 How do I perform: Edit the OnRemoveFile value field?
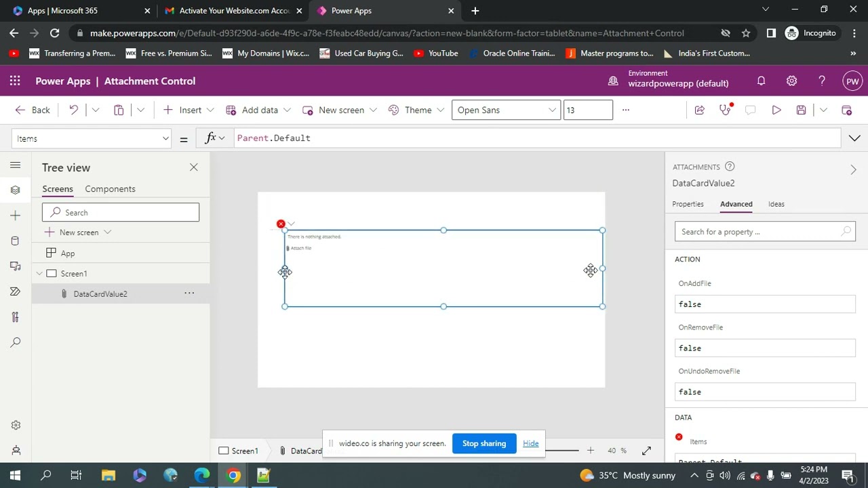click(x=765, y=348)
